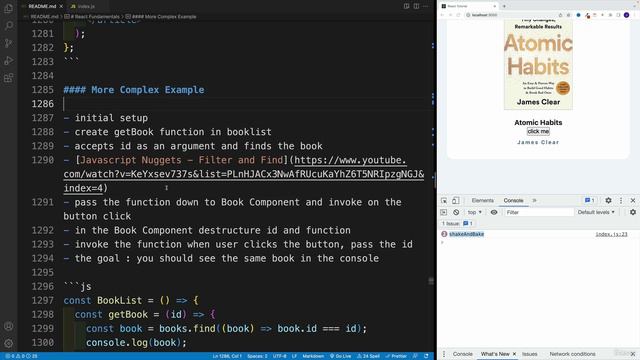Open editor More Actions ellipsis
This screenshot has width=640, height=360.
[426, 6]
